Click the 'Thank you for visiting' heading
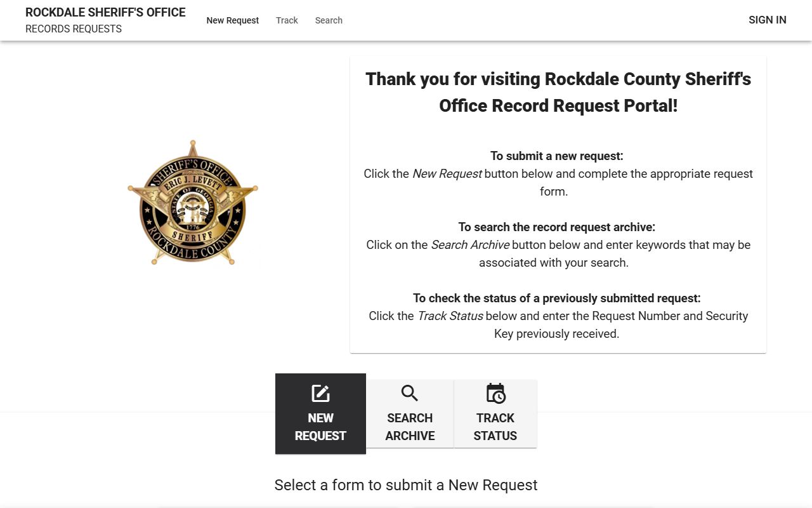Viewport: 812px width, 508px height. 558,92
